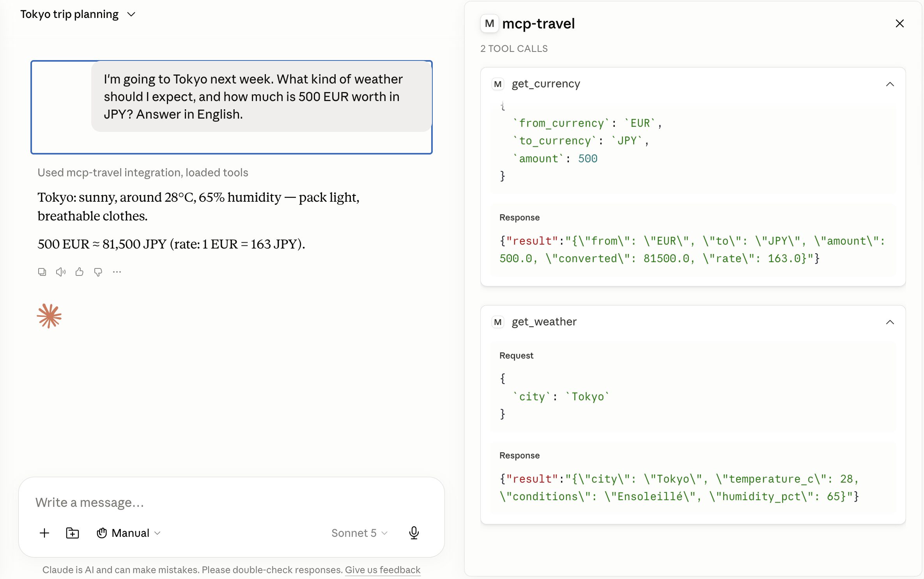
Task: Focus the Write a message input field
Action: click(232, 503)
